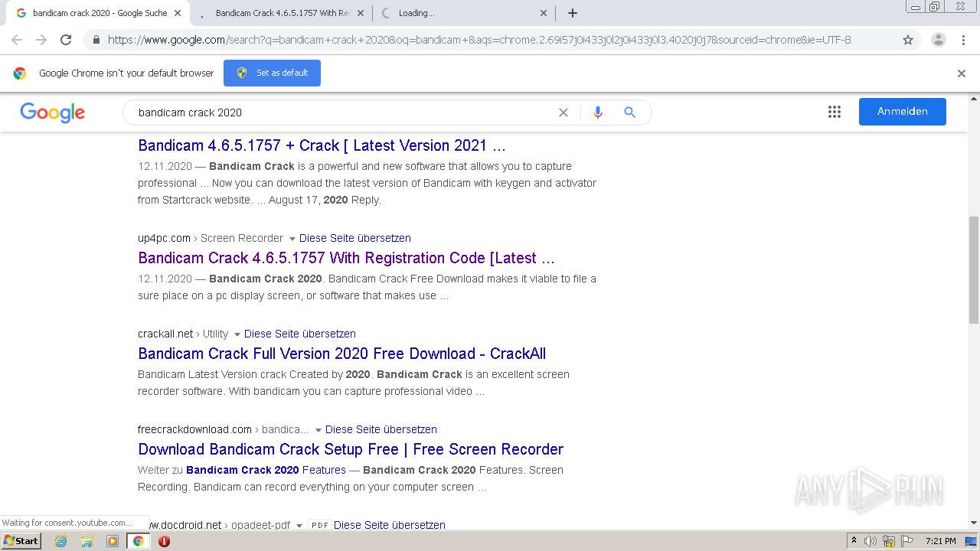Open the volume speaker tray icon

(x=871, y=541)
